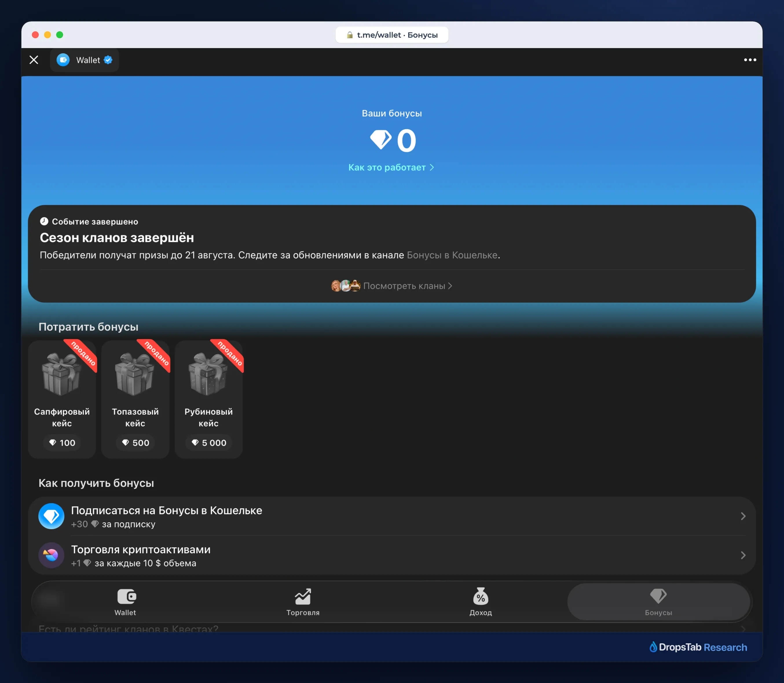Screen dimensions: 784x683
Task: Click the clock icon near 'Событие завершено'
Action: pos(44,221)
